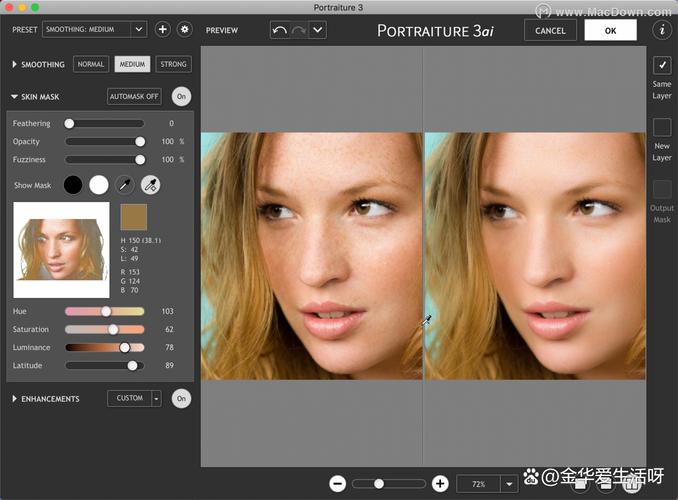Click the Preview label

pos(222,30)
